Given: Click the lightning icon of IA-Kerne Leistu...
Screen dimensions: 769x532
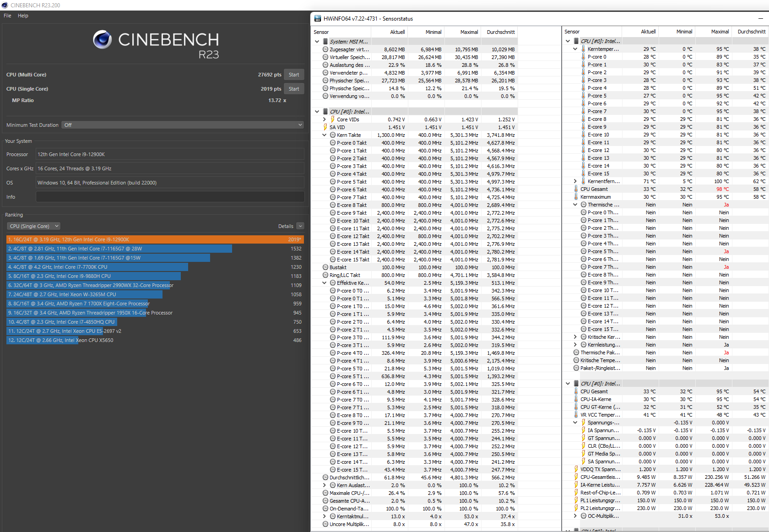Looking at the screenshot, I should coord(576,485).
